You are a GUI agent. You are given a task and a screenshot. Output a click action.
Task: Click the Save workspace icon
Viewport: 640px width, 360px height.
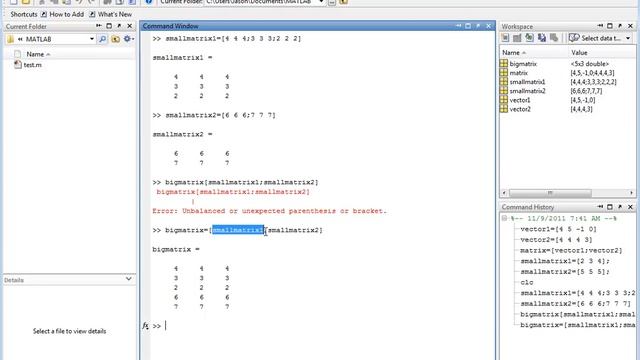pyautogui.click(x=542, y=38)
